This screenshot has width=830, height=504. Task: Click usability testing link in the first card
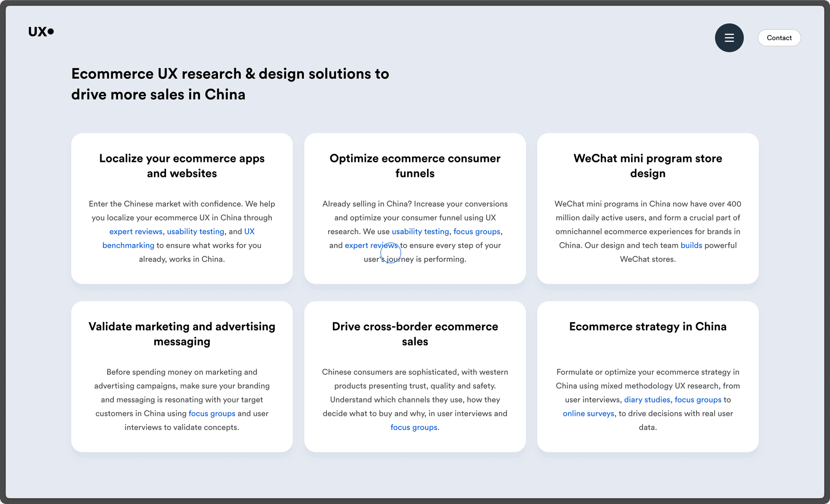click(x=195, y=231)
